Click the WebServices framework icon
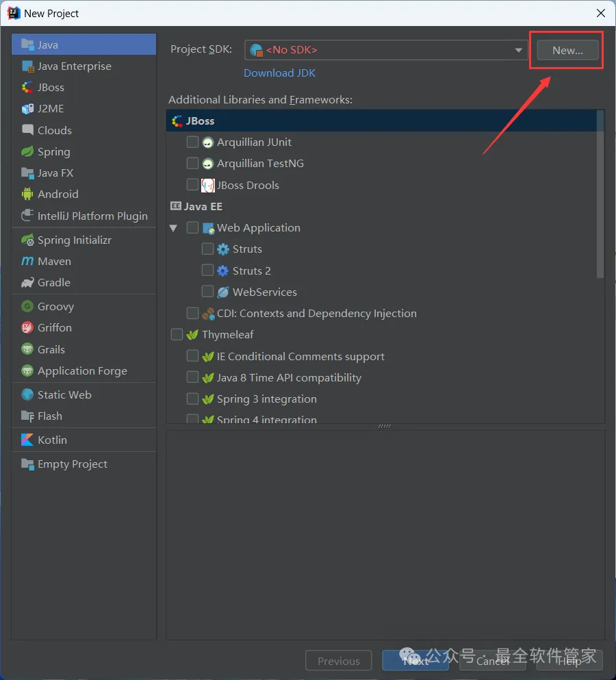The width and height of the screenshot is (616, 680). (223, 292)
